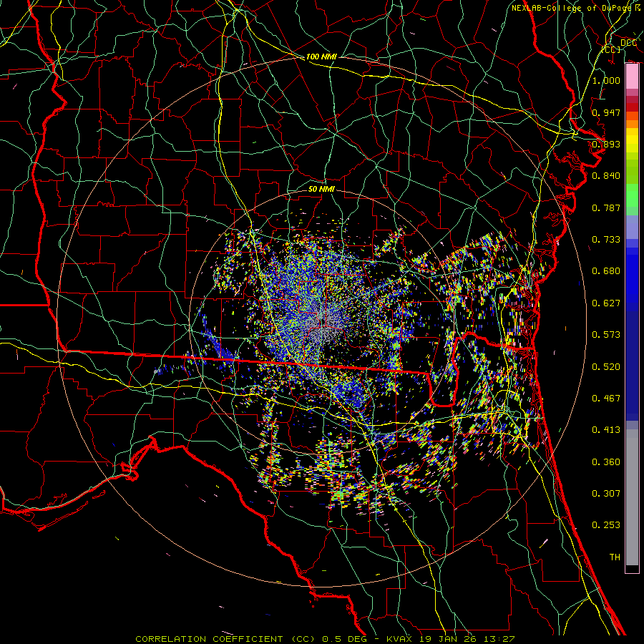The width and height of the screenshot is (644, 644).
Task: Click the KVAX station identifier in the caption
Action: point(399,639)
